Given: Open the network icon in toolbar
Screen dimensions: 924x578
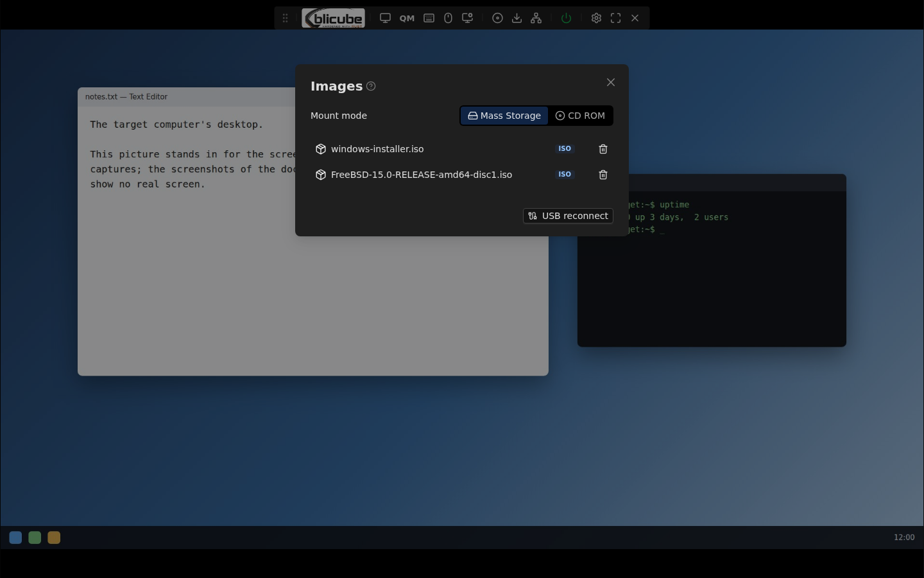Looking at the screenshot, I should pyautogui.click(x=536, y=18).
